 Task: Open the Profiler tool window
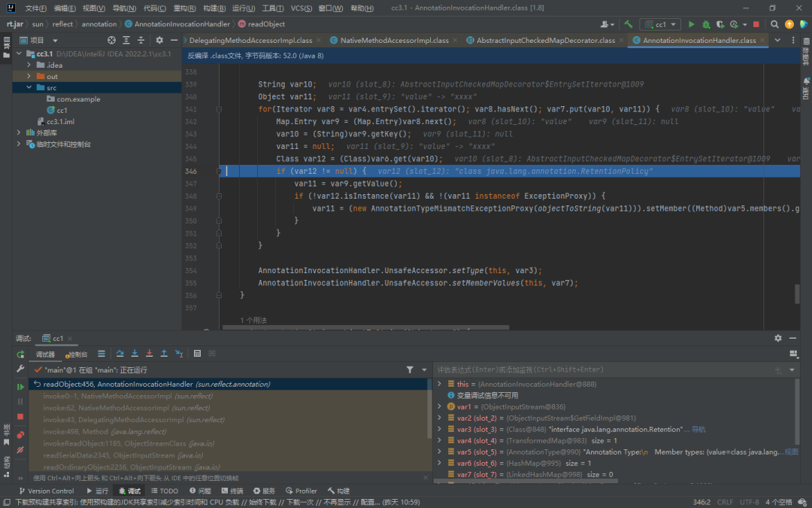pos(301,491)
